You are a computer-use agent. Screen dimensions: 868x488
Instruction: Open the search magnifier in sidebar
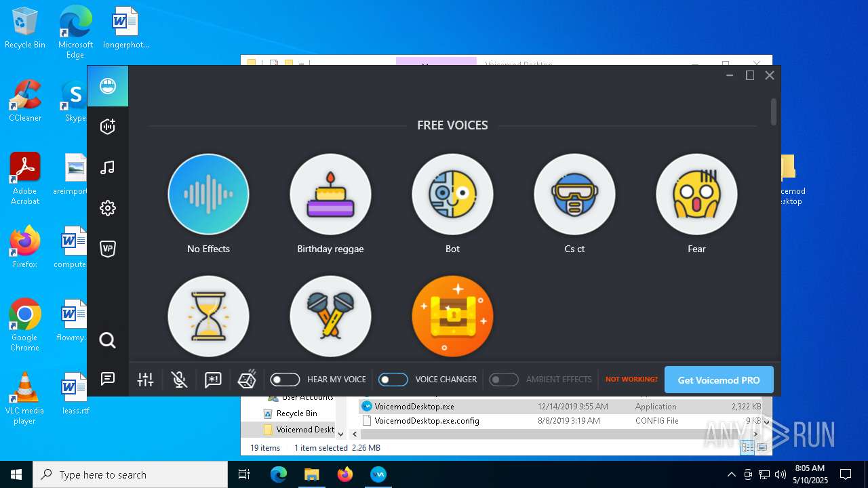coord(108,340)
